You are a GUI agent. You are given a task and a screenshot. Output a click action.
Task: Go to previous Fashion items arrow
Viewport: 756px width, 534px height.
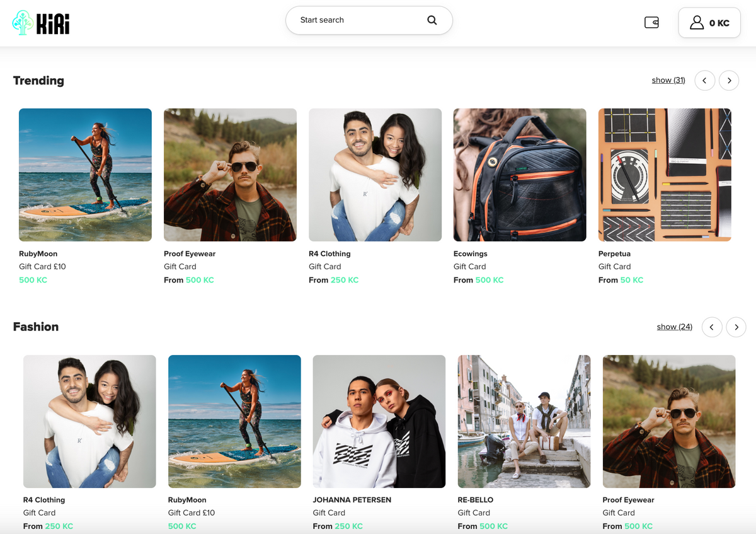point(712,327)
